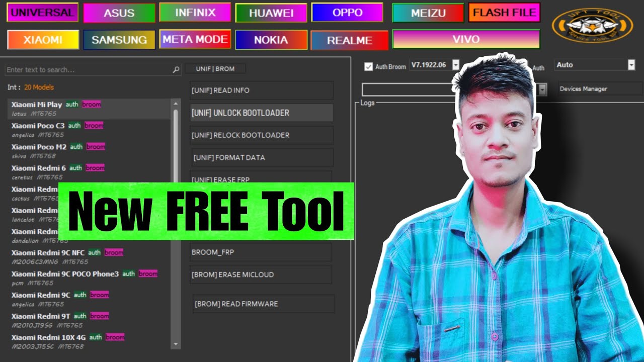This screenshot has height=362, width=644.
Task: Select the INFINIX brand tab
Action: 195,13
